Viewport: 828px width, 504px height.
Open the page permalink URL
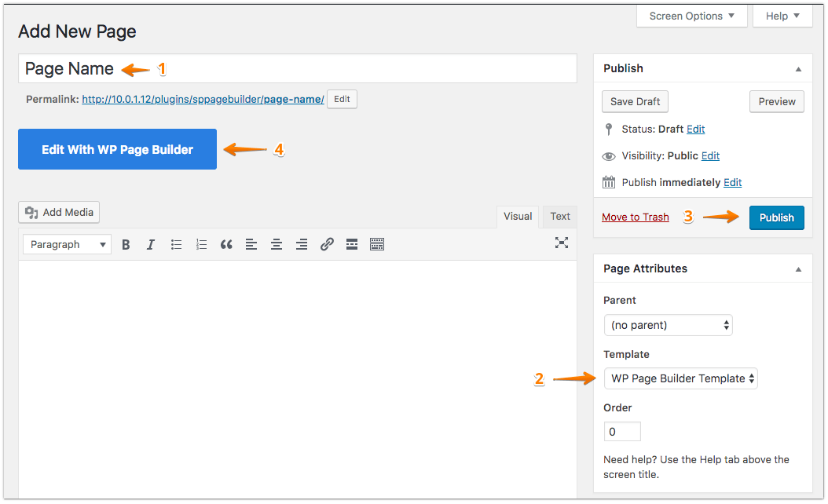[203, 99]
